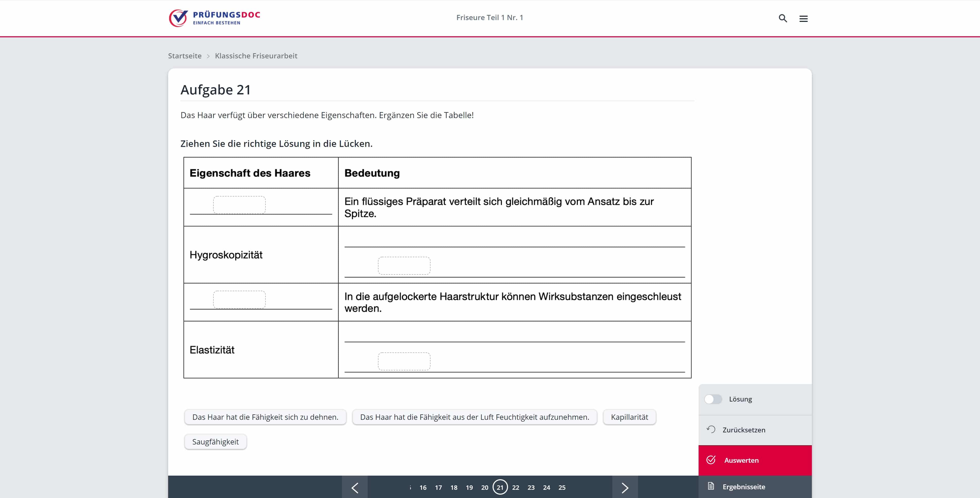Go to previous task arrow
Viewport: 980px width, 498px height.
[355, 487]
